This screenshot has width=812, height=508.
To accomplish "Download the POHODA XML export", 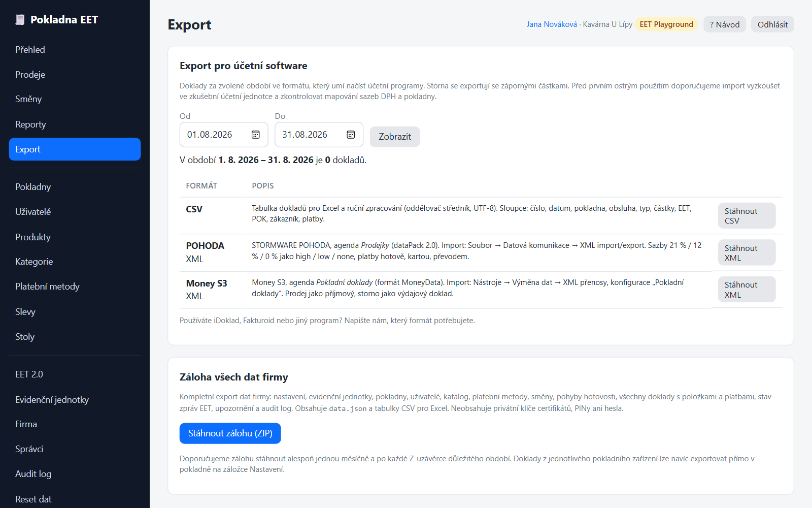I will click(747, 253).
